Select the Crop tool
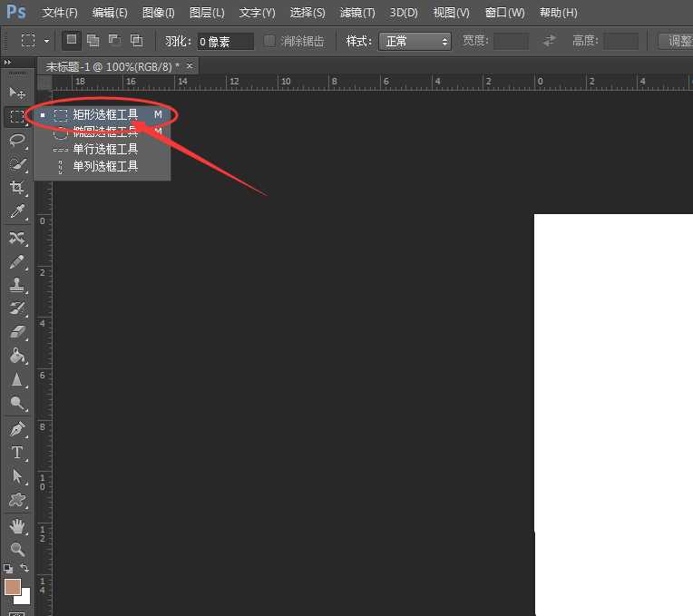This screenshot has height=616, width=693. click(17, 188)
